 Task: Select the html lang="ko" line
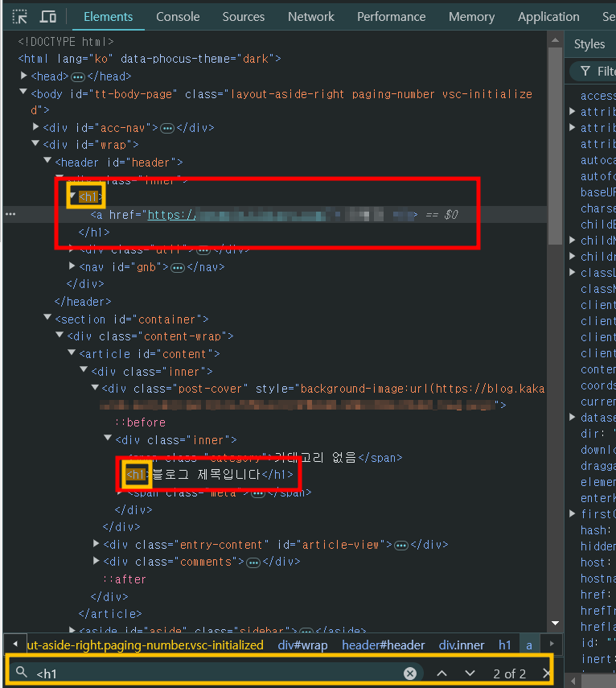[x=150, y=59]
